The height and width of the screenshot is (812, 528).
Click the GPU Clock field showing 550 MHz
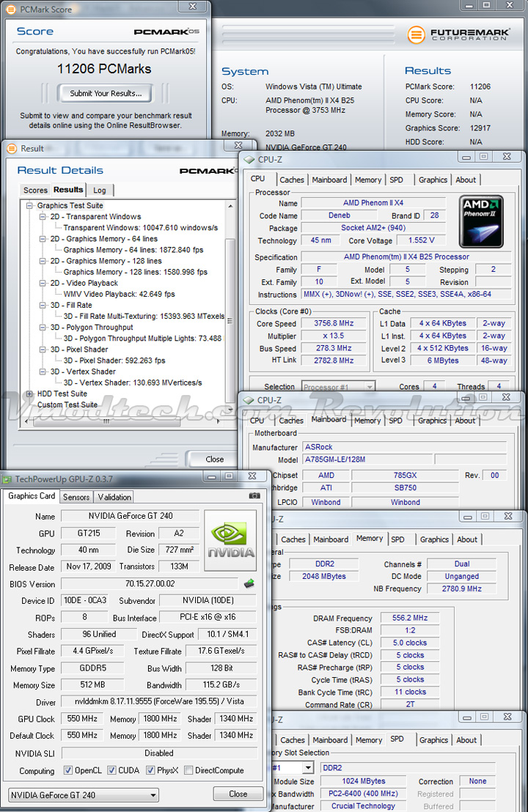[x=82, y=719]
